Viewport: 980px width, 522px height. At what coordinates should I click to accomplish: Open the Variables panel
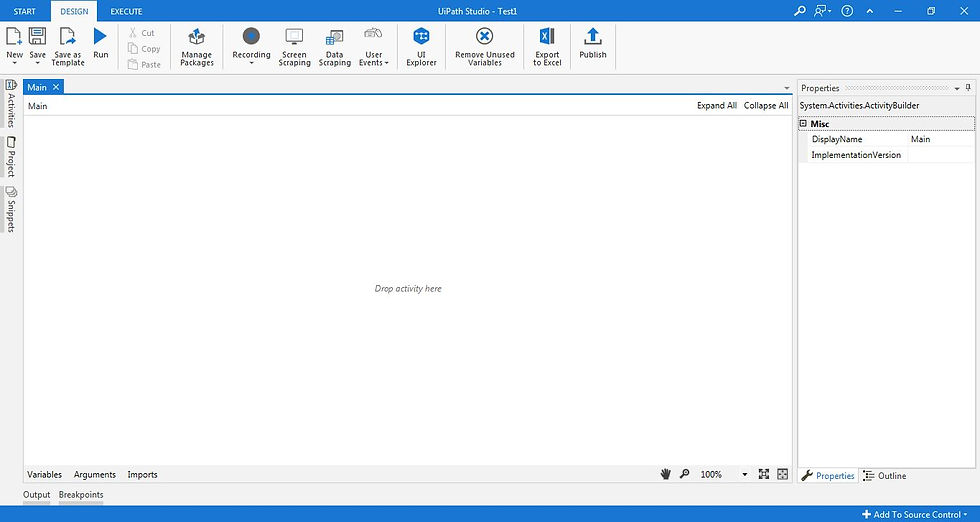pos(44,474)
